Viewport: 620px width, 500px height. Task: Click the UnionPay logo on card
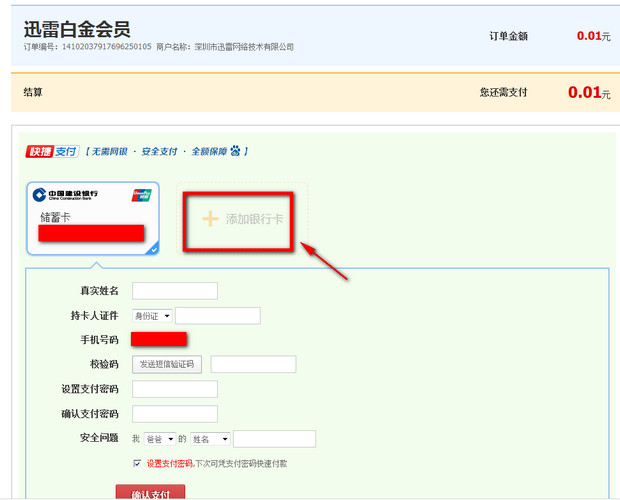pyautogui.click(x=140, y=195)
